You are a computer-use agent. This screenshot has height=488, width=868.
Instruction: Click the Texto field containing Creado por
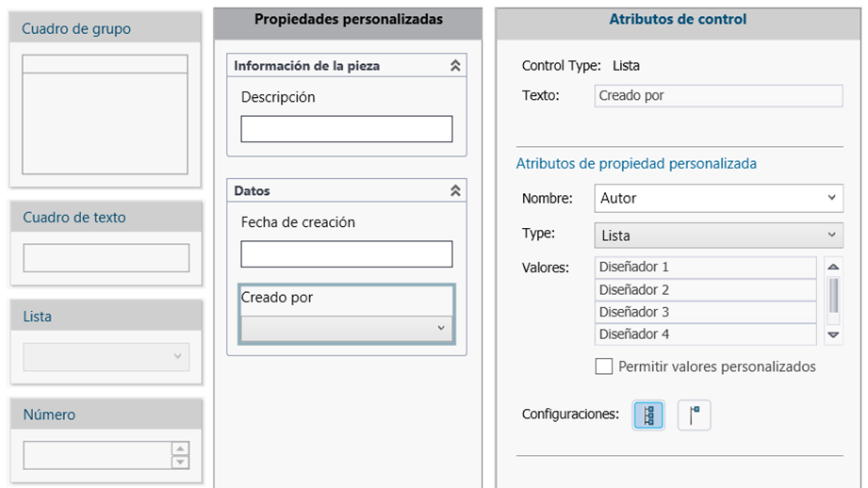pyautogui.click(x=718, y=96)
